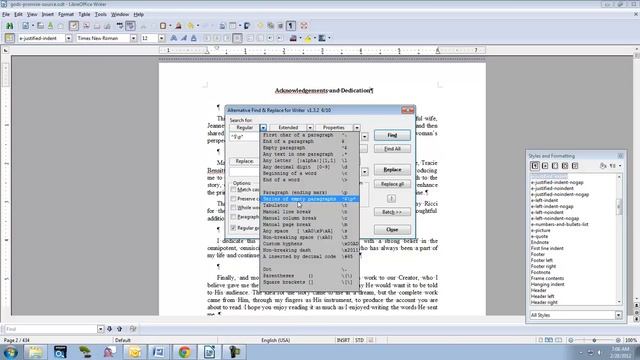Click the Bold letter A icon
Image resolution: width=640 pixels, height=360 pixels.
tap(173, 38)
